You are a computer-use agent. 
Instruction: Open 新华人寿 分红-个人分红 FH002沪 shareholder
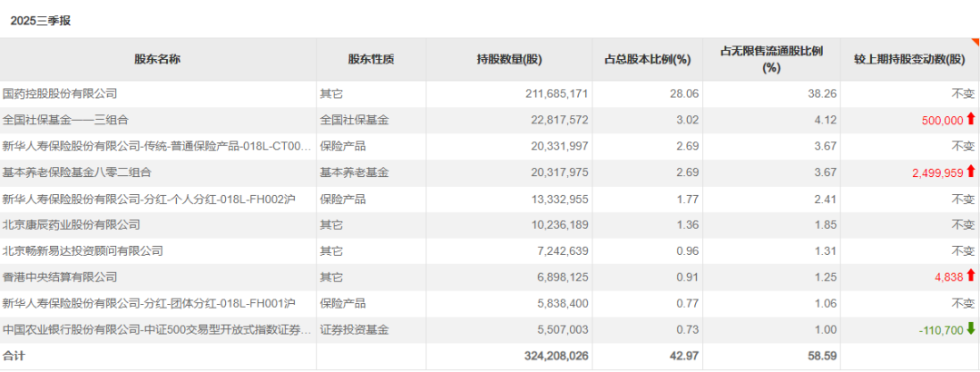click(x=150, y=199)
